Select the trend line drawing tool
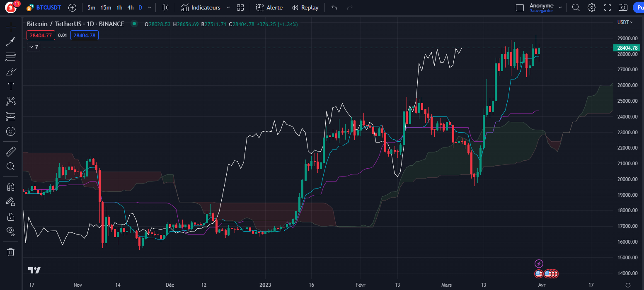644x290 pixels. coord(10,41)
